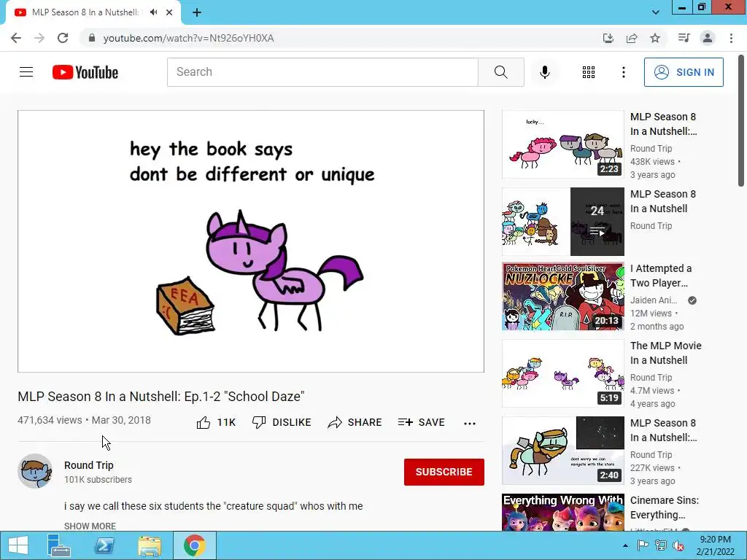Open 2:40 bearded pony video thumbnail

563,451
